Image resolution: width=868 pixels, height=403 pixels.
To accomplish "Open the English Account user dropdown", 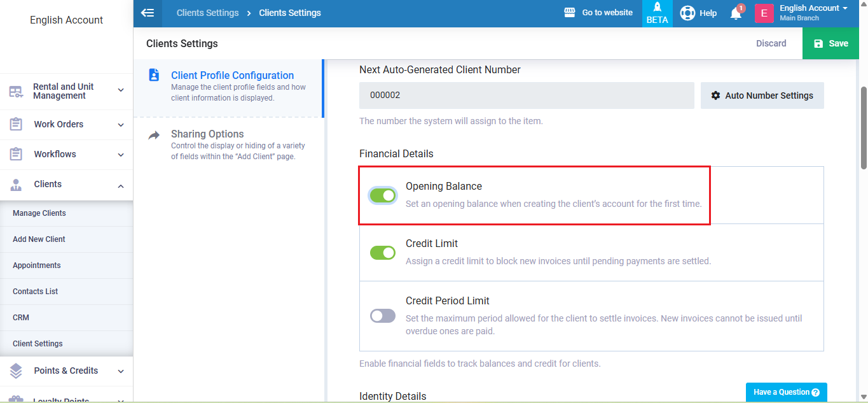I will point(813,13).
